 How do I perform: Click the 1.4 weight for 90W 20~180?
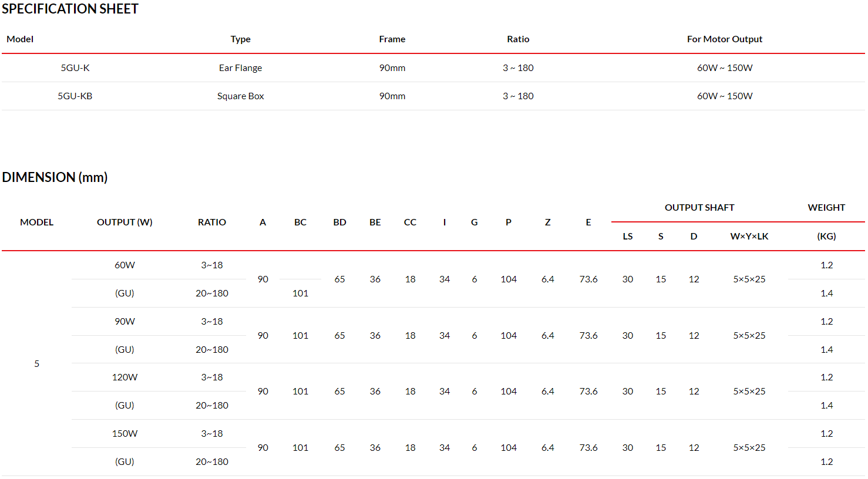coord(826,350)
